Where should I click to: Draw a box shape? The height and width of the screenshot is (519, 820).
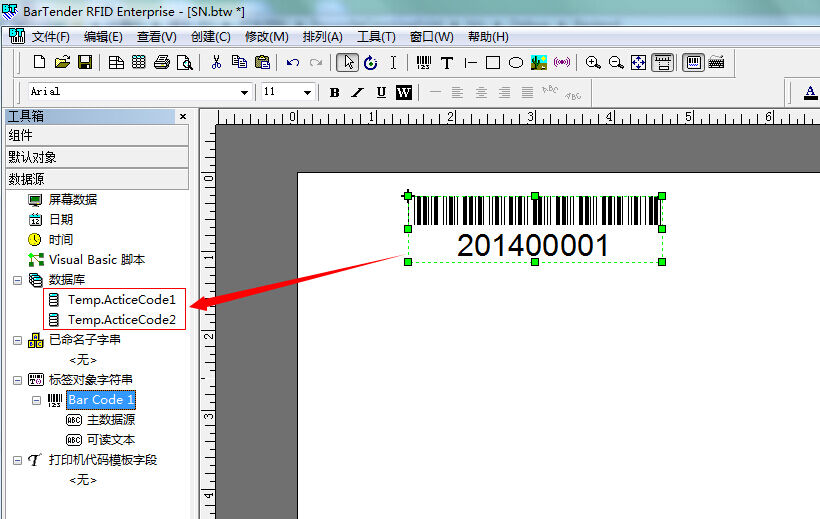click(493, 62)
